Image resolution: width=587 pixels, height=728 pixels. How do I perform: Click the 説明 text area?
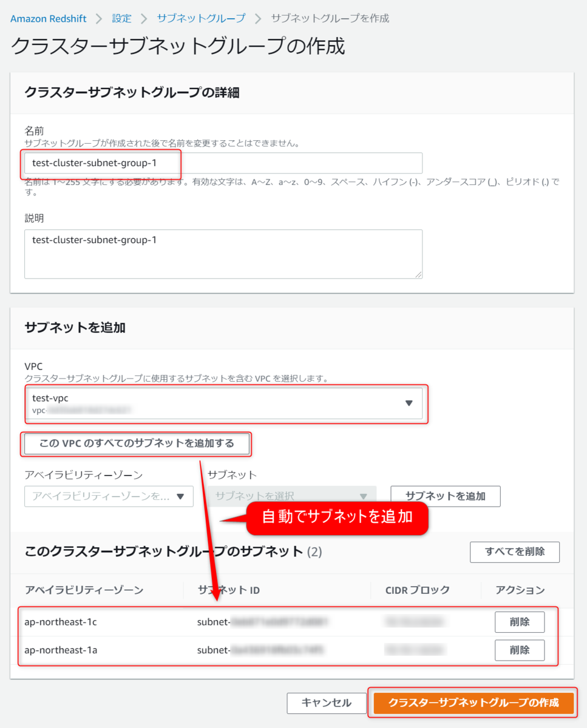click(223, 254)
